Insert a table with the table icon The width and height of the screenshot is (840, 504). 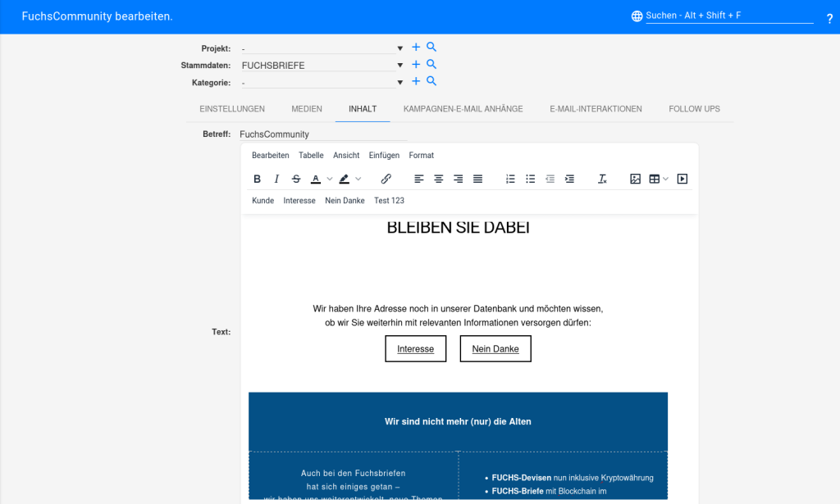click(654, 179)
